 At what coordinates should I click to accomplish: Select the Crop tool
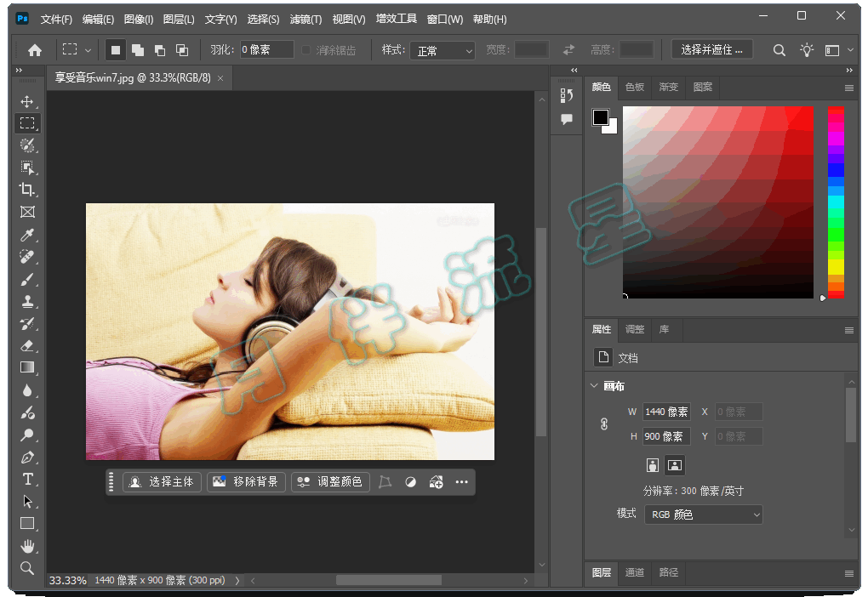pos(27,189)
